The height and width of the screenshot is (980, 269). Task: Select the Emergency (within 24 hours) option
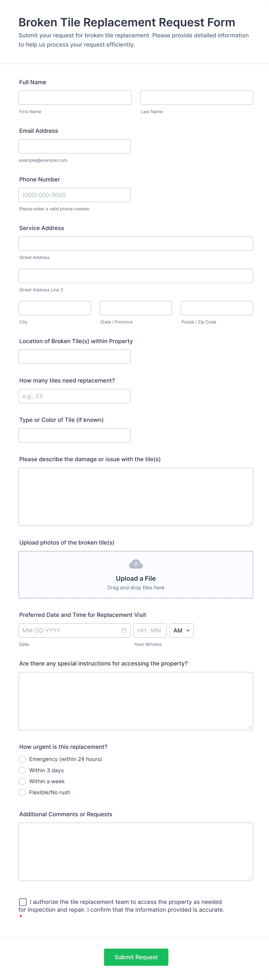tap(22, 759)
